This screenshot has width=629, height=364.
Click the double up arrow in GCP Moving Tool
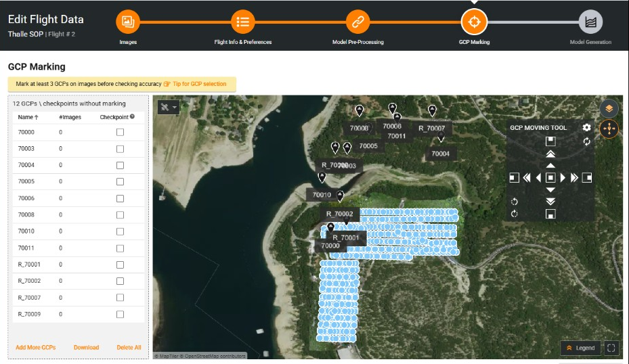(x=550, y=154)
